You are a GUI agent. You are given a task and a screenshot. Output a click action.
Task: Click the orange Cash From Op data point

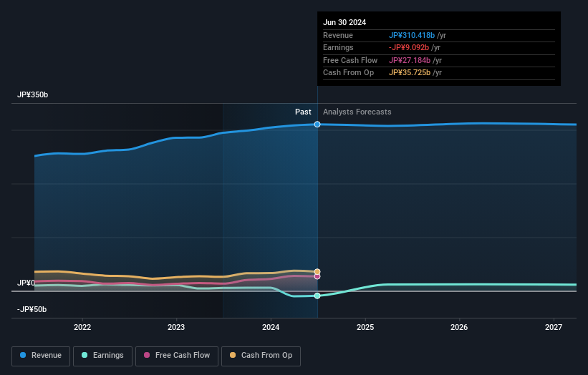[x=317, y=272]
